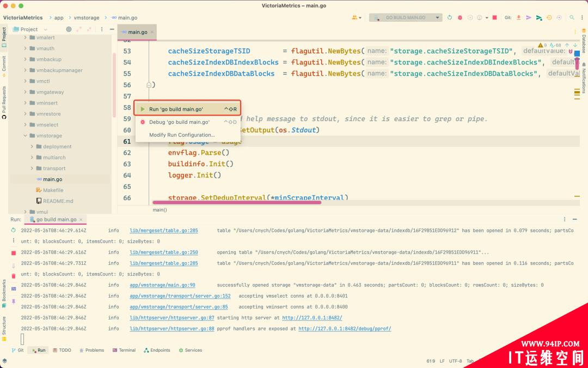Open Endpoints tool window tab
This screenshot has width=588, height=368.
tap(157, 350)
